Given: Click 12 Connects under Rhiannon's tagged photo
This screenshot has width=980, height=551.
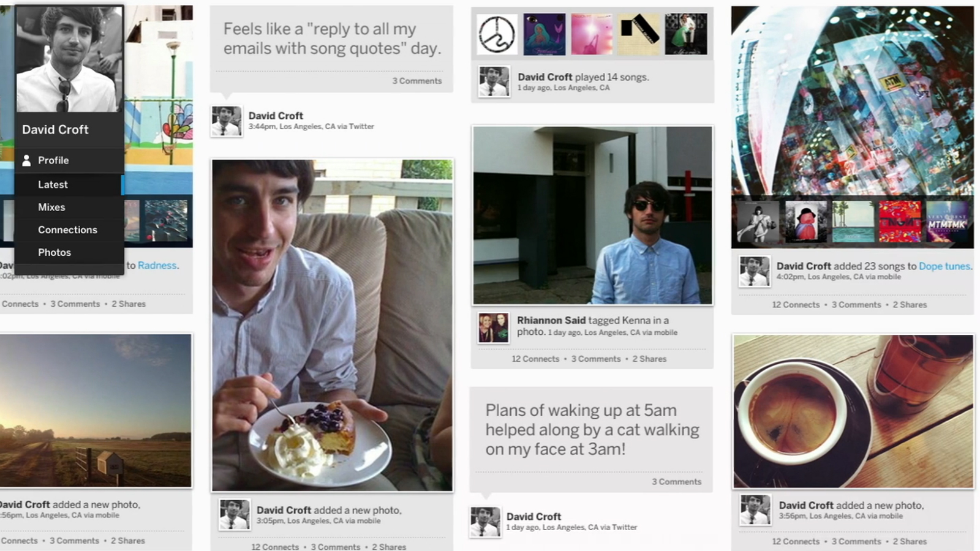Looking at the screenshot, I should [535, 359].
